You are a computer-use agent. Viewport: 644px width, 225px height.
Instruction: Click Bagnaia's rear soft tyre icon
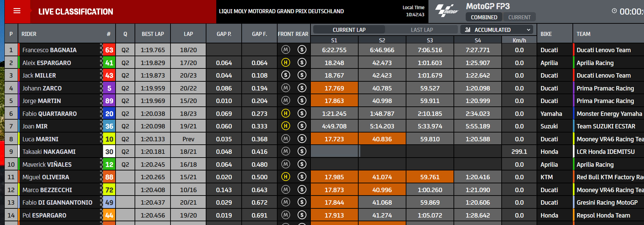(302, 50)
